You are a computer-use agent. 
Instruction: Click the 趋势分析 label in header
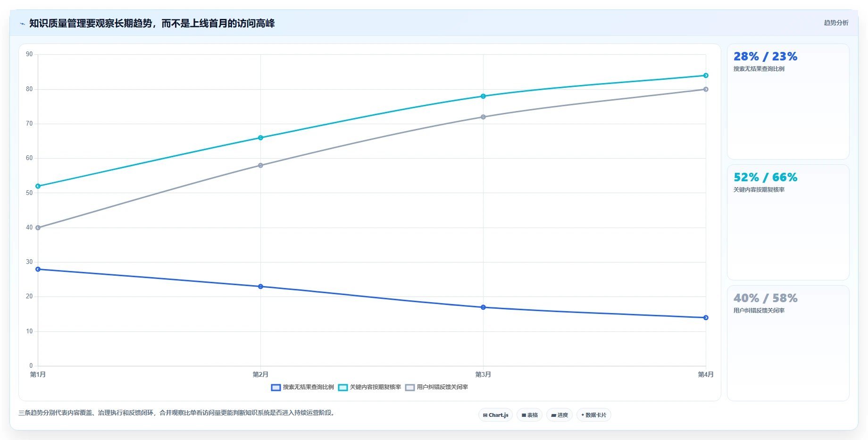(x=836, y=23)
